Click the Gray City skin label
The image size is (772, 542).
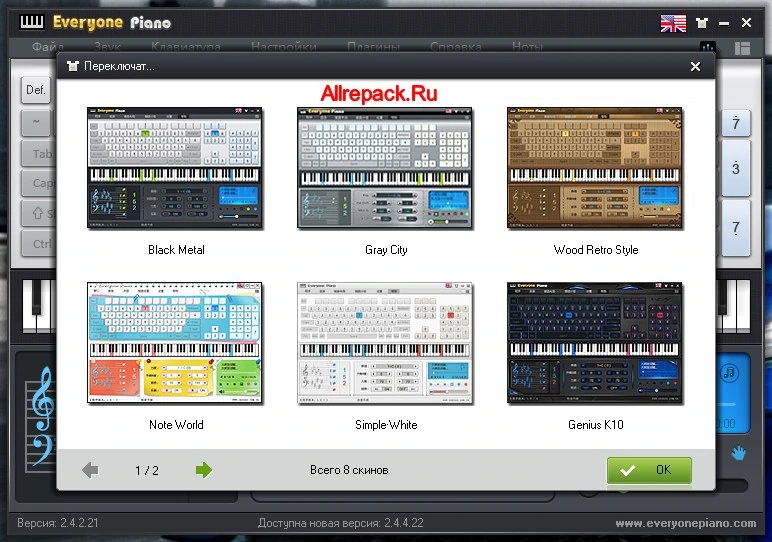[x=386, y=250]
